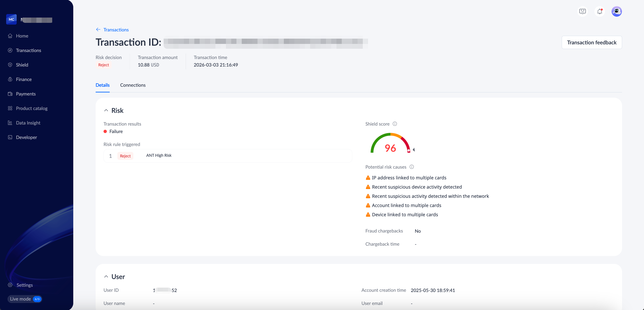Open the Data Insight chart icon
Viewport: 644px width, 310px height.
(10, 123)
